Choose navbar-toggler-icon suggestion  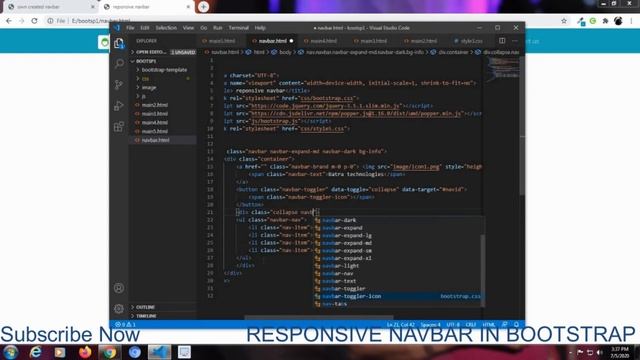[398, 296]
